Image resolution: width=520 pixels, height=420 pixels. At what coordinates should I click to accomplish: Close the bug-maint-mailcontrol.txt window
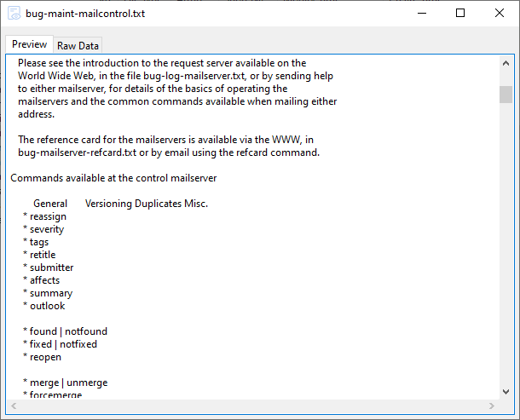pyautogui.click(x=500, y=13)
